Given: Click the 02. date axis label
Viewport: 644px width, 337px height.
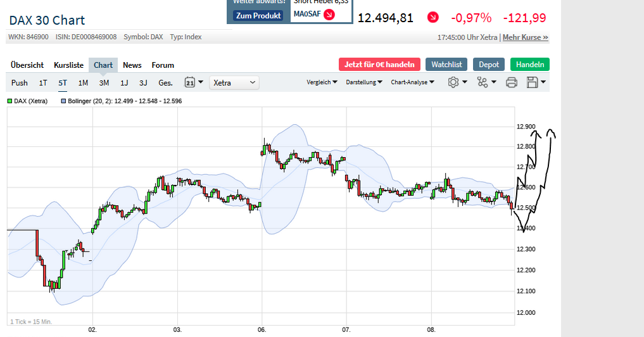Looking at the screenshot, I should 92,329.
